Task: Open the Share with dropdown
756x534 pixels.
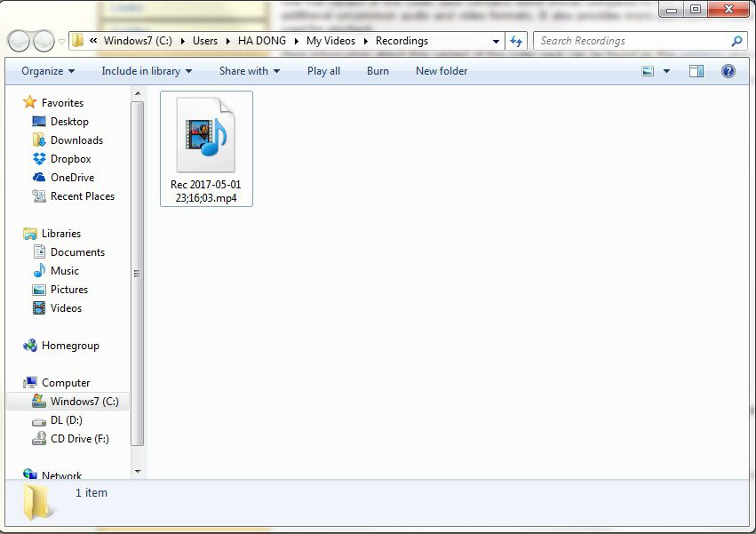Action: point(250,71)
